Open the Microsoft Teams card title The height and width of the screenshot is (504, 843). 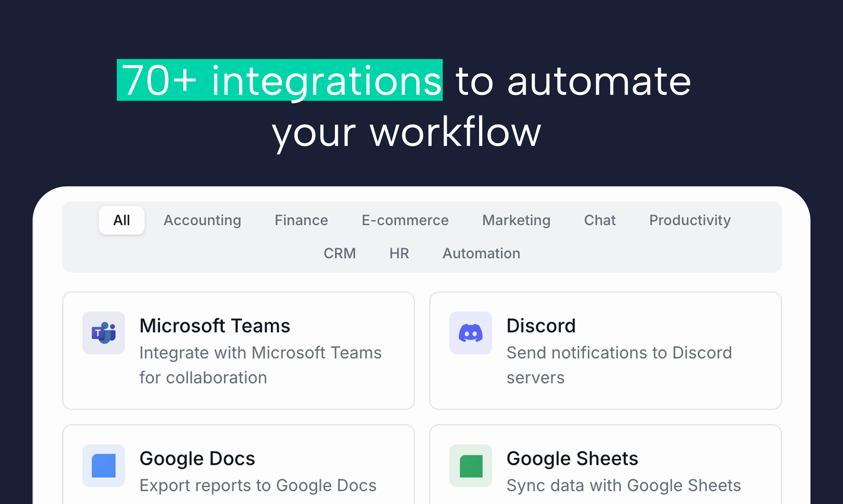click(x=215, y=326)
